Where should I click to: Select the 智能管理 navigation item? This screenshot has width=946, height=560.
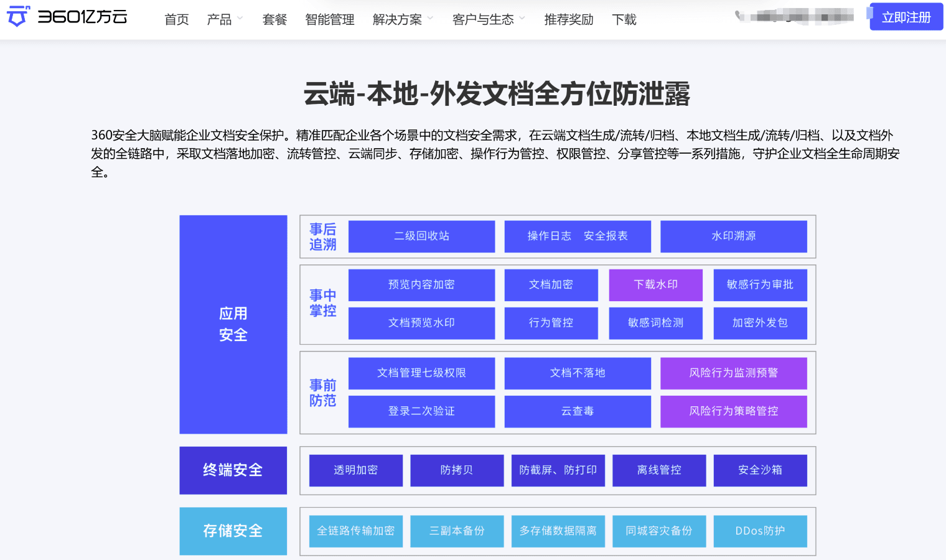(x=330, y=19)
